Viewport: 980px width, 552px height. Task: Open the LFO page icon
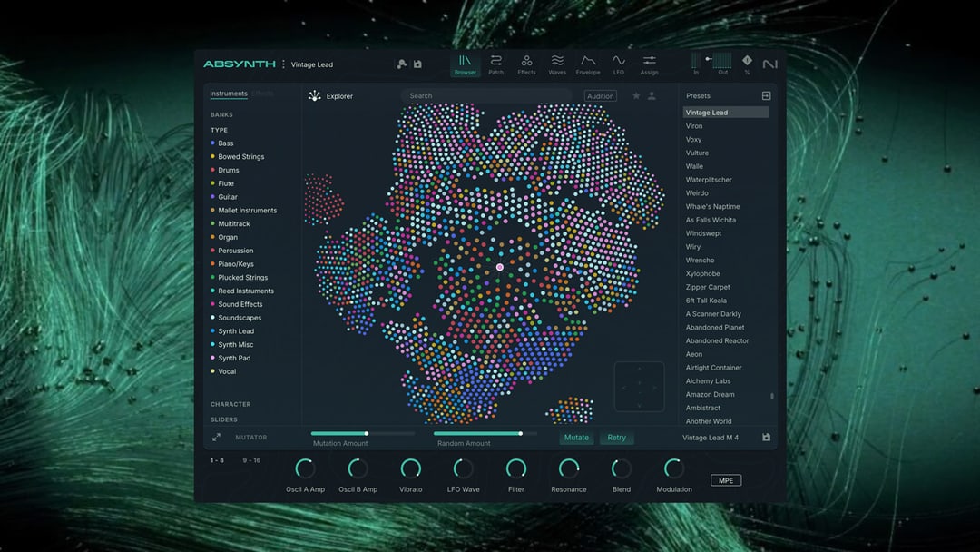pos(619,64)
